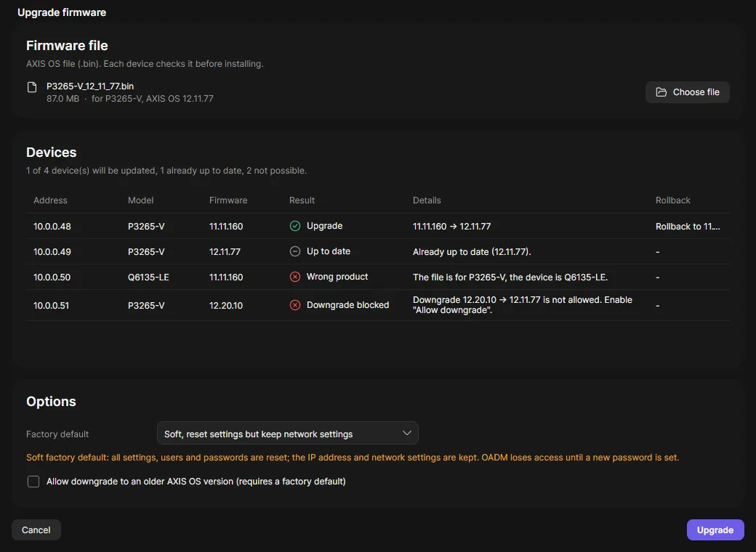This screenshot has height=552, width=756.
Task: Click the Firmware column header
Action: coord(228,200)
